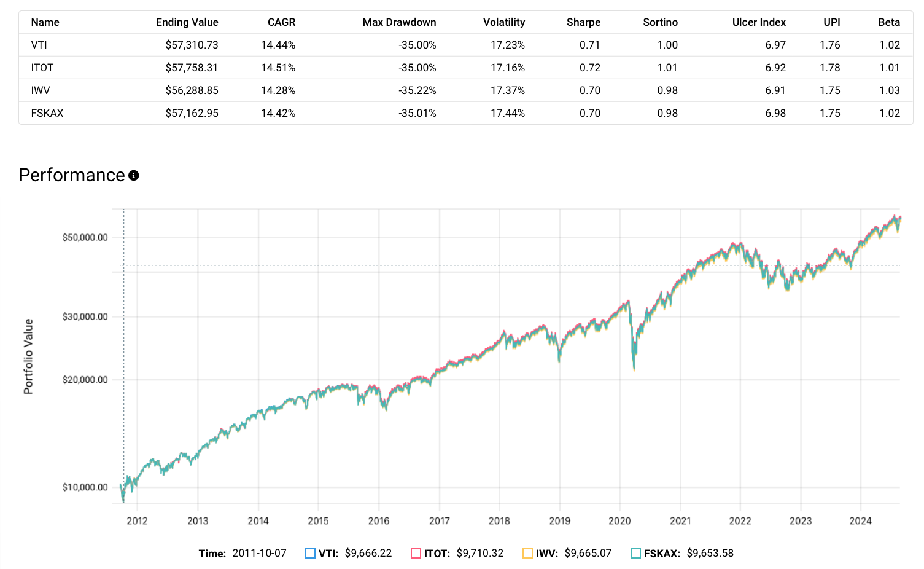Sort table by Ending Value header
Viewport: 924px width, 569px height.
click(x=187, y=22)
